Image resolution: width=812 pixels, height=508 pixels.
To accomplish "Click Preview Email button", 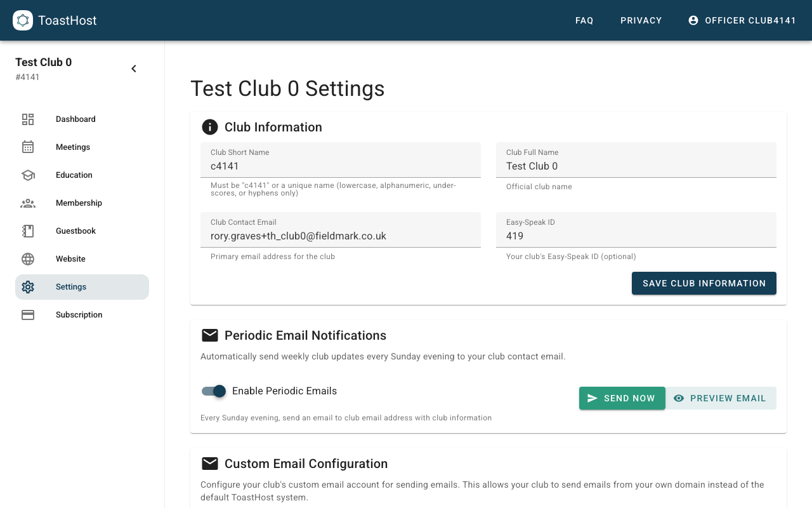I will pyautogui.click(x=721, y=398).
